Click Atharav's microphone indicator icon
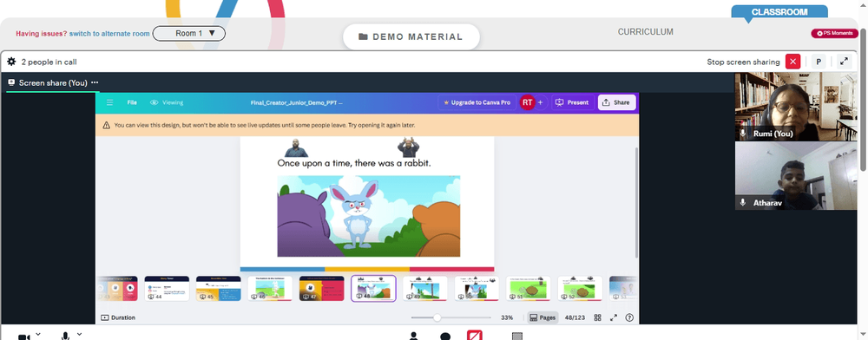The image size is (868, 340). (x=744, y=203)
